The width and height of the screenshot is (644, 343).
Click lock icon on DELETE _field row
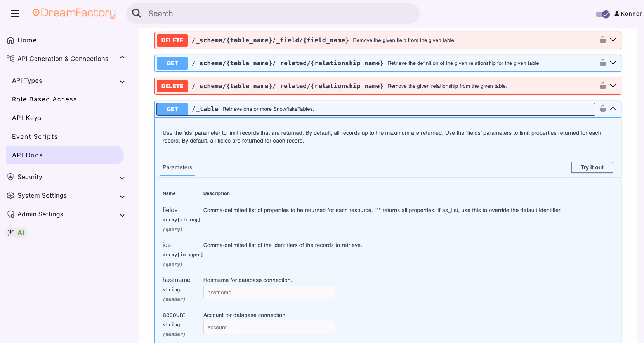point(602,40)
